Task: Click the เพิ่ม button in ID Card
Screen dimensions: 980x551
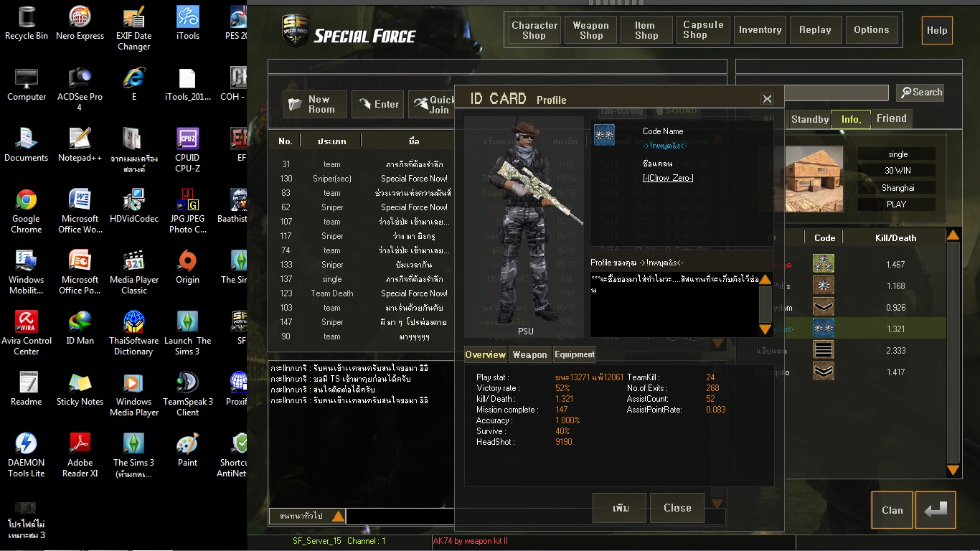Action: tap(620, 508)
